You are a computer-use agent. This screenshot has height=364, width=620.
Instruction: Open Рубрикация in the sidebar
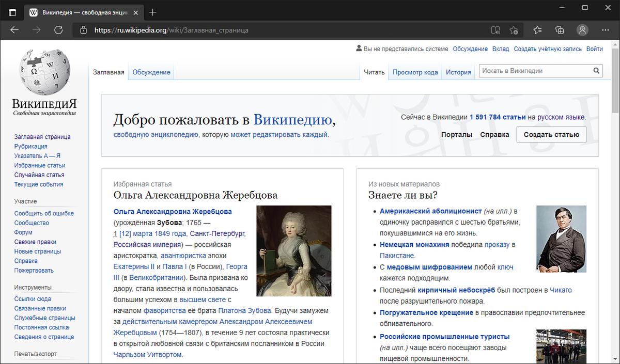coord(31,147)
